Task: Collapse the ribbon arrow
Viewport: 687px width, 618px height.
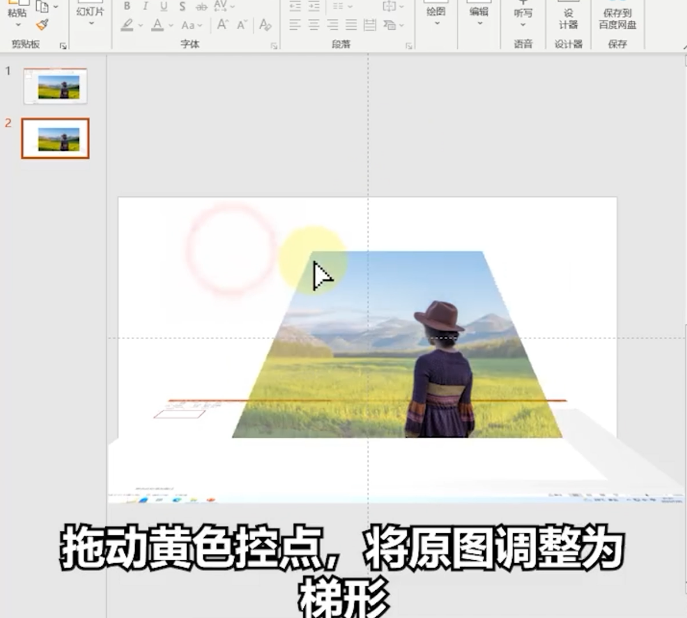Action: pyautogui.click(x=684, y=46)
